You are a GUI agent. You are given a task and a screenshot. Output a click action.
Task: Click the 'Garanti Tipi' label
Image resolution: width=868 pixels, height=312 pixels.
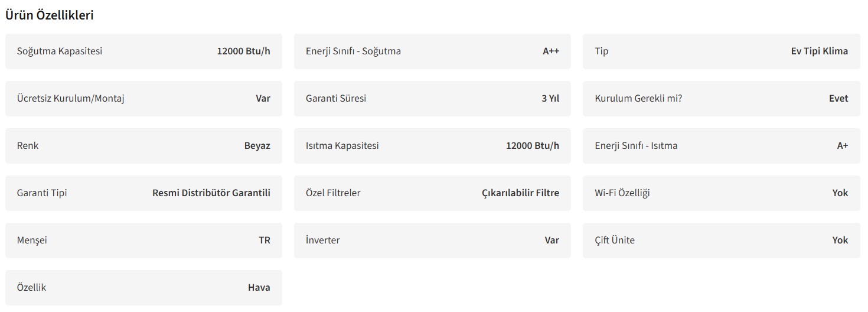pyautogui.click(x=42, y=193)
